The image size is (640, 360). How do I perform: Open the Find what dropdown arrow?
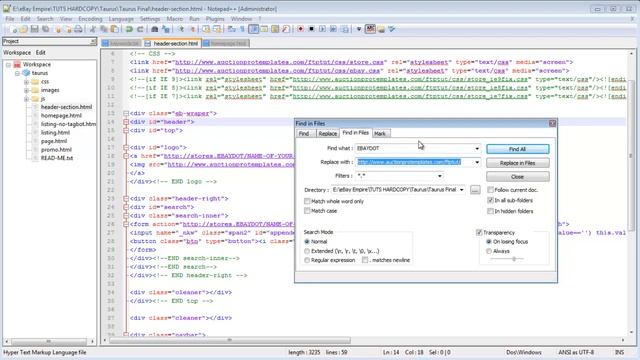tap(477, 149)
